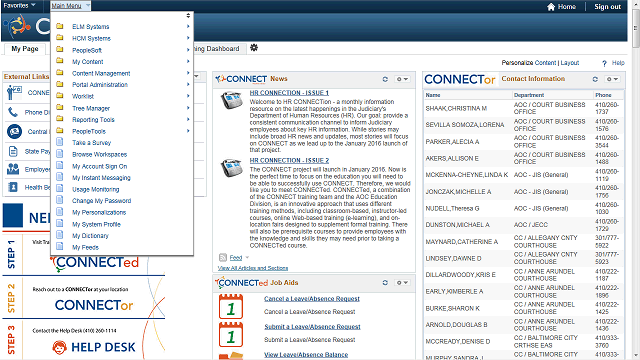Open the Job Aids settings gear dropdown
The width and height of the screenshot is (640, 360).
402,282
